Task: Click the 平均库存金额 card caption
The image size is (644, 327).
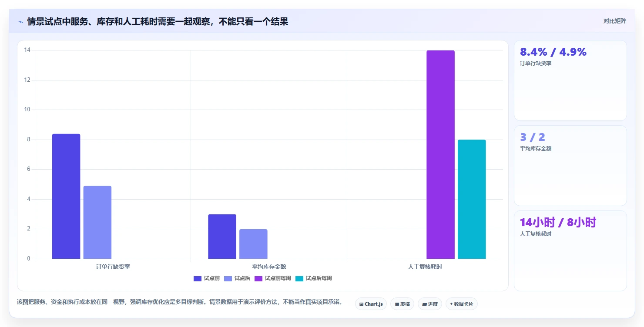Action: point(536,149)
